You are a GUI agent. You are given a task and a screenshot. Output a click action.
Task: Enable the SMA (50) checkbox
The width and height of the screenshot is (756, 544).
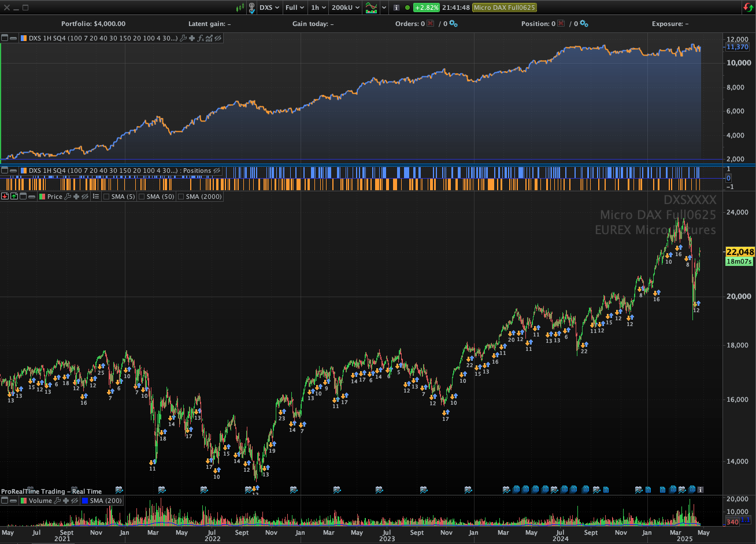click(142, 197)
